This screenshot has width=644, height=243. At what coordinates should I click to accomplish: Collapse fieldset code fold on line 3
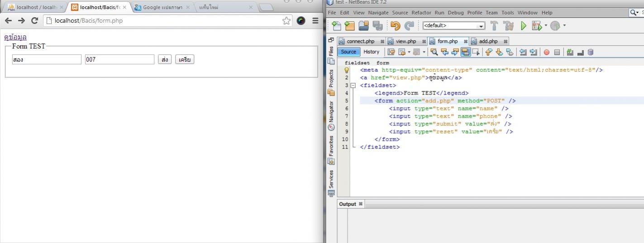[353, 85]
